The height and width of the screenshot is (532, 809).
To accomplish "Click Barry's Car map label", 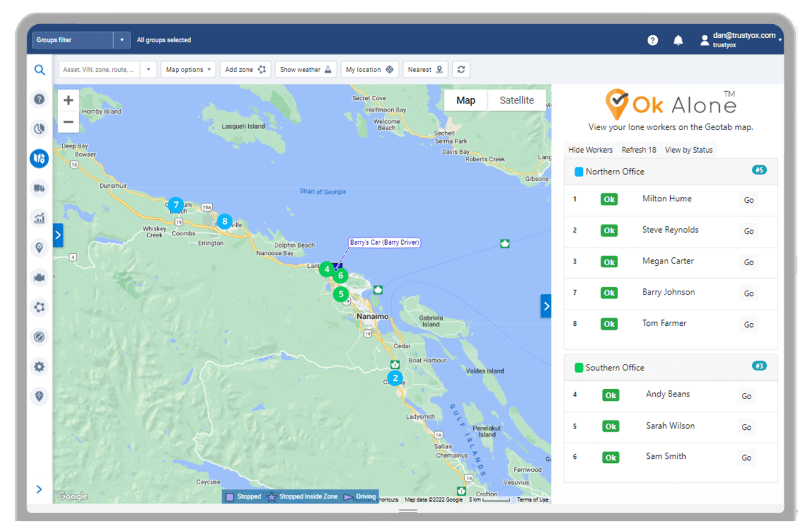I will (384, 242).
